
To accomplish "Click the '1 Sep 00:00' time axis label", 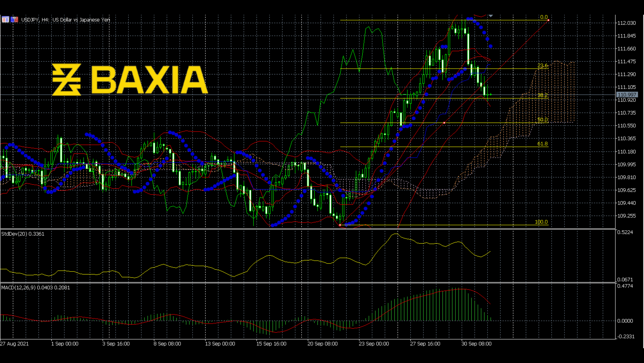I will (65, 344).
